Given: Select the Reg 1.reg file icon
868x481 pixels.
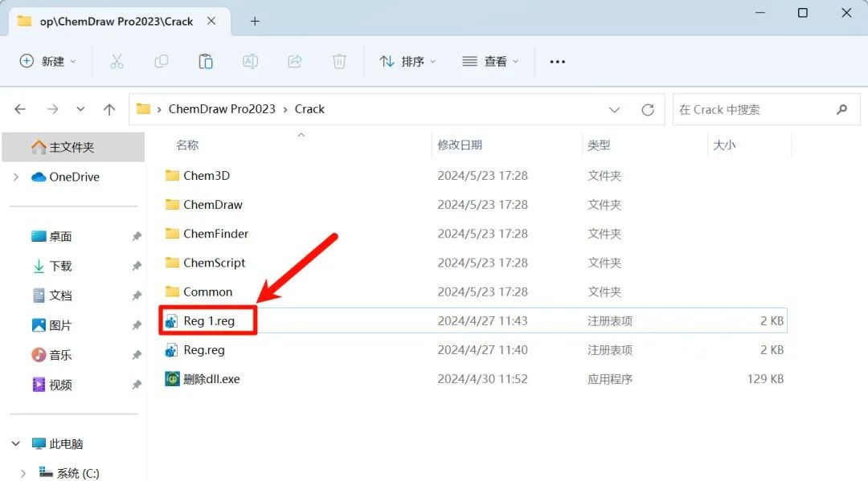Looking at the screenshot, I should [x=172, y=320].
